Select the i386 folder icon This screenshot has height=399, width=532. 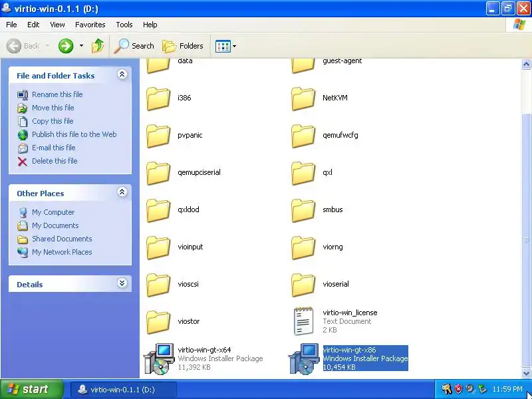click(158, 98)
